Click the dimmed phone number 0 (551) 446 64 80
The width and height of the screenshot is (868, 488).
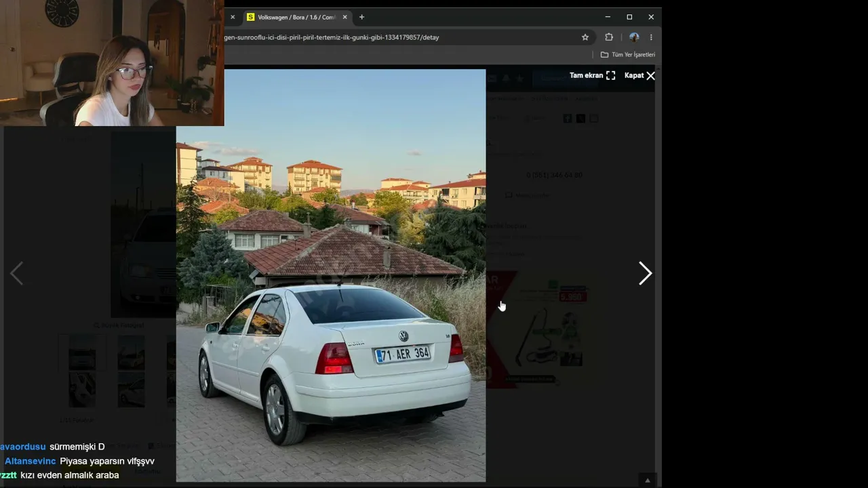pyautogui.click(x=554, y=175)
